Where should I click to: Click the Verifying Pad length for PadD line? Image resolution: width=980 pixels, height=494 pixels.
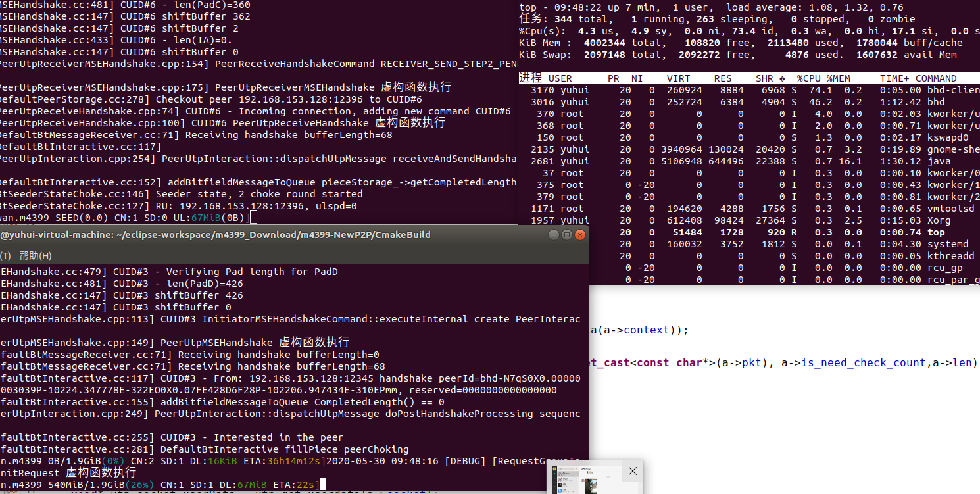pos(169,272)
